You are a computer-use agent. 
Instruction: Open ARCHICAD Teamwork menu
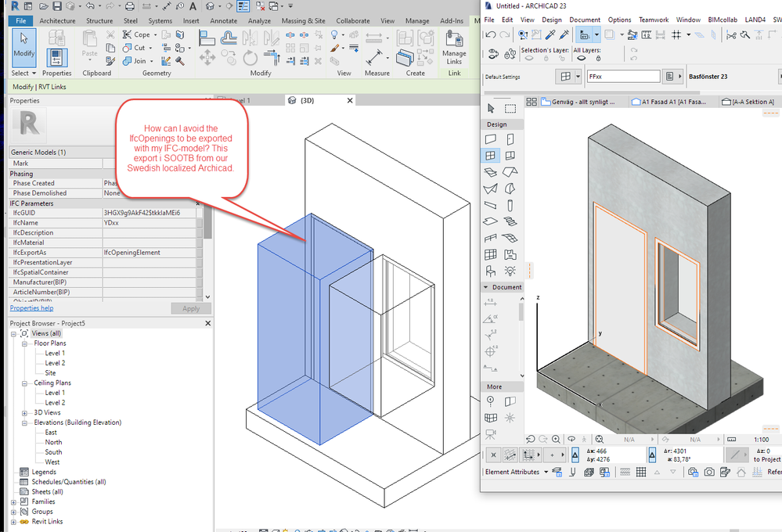pos(654,20)
